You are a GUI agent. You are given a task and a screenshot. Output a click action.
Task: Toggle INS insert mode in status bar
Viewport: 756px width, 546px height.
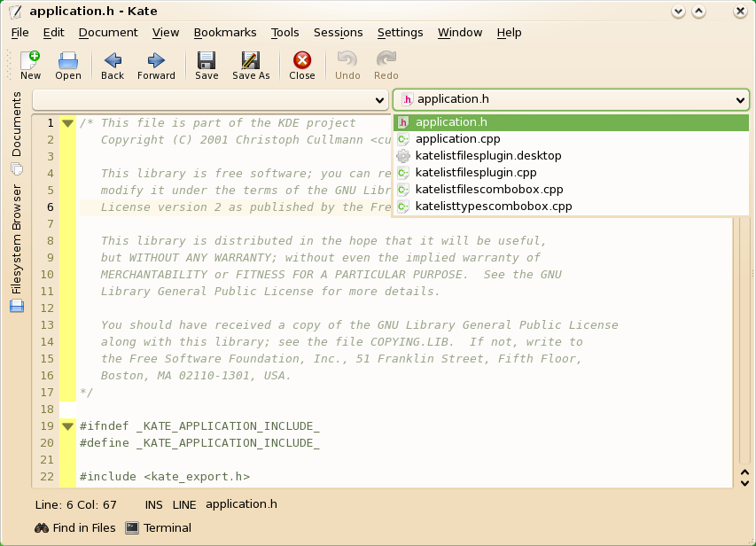[x=154, y=505]
